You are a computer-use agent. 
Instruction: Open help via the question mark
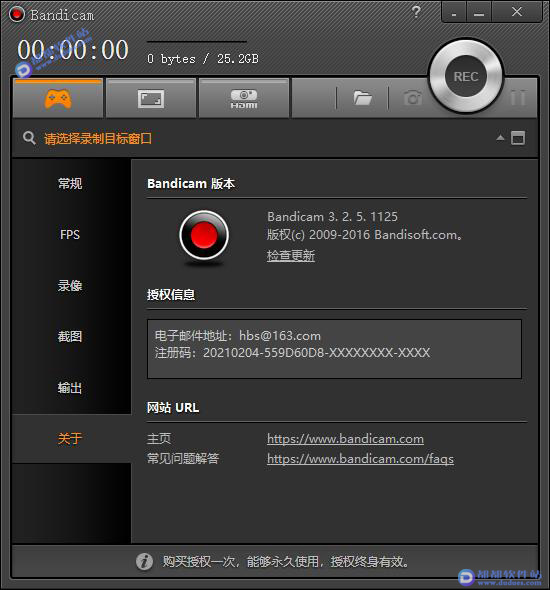[x=416, y=12]
